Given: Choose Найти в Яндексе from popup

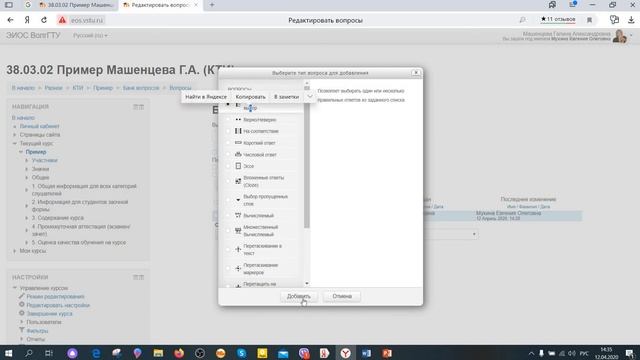Looking at the screenshot, I should [x=206, y=97].
